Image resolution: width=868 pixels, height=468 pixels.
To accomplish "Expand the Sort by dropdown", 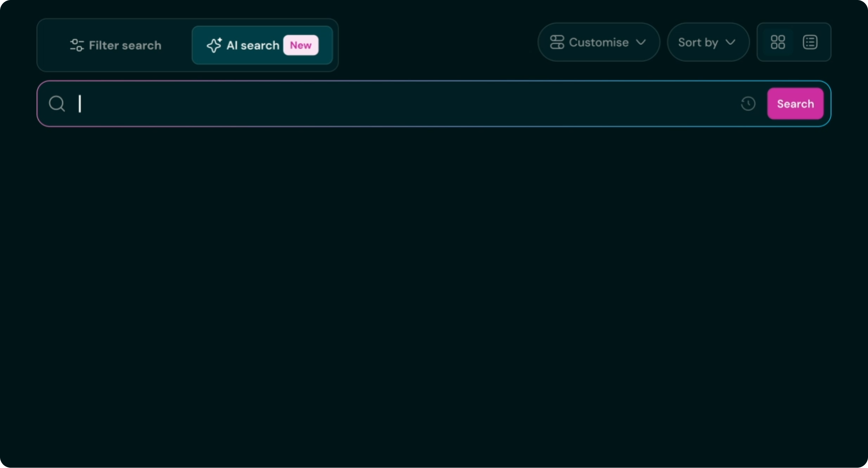I will (708, 42).
